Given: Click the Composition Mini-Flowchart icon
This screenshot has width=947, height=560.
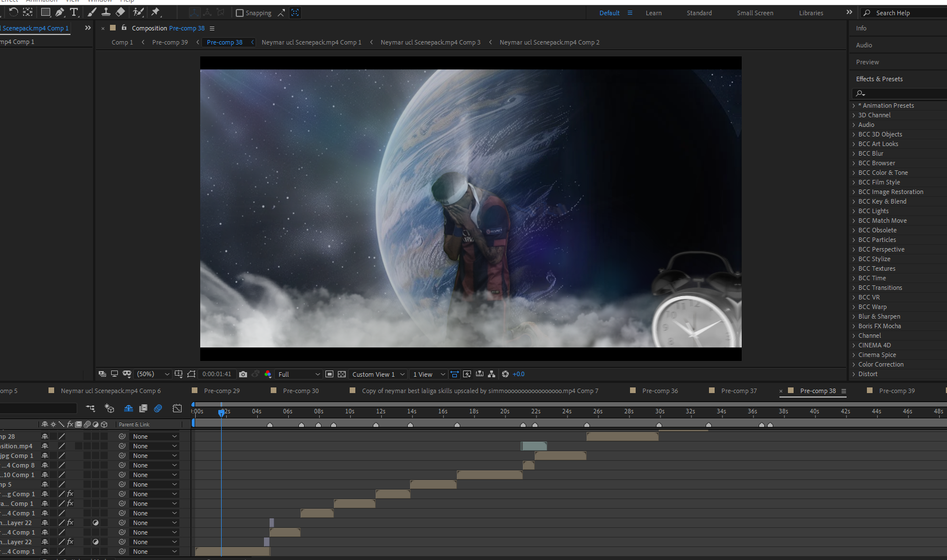Looking at the screenshot, I should [x=90, y=408].
